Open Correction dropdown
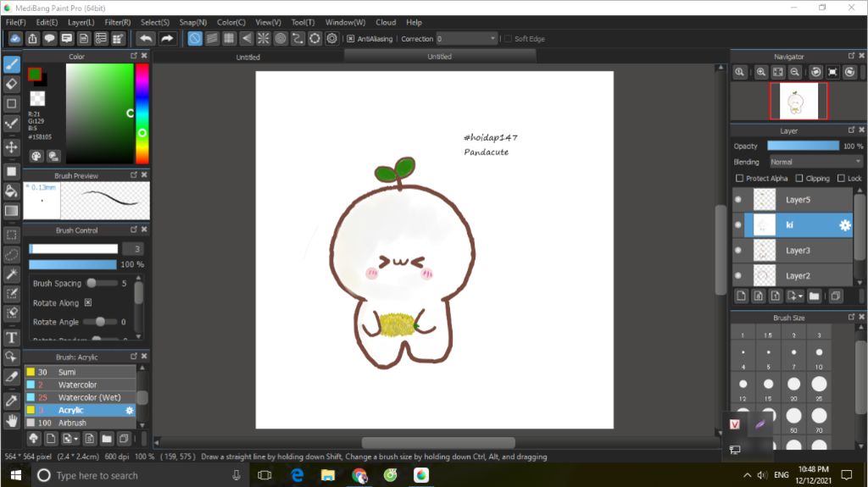This screenshot has height=487, width=868. pyautogui.click(x=467, y=39)
